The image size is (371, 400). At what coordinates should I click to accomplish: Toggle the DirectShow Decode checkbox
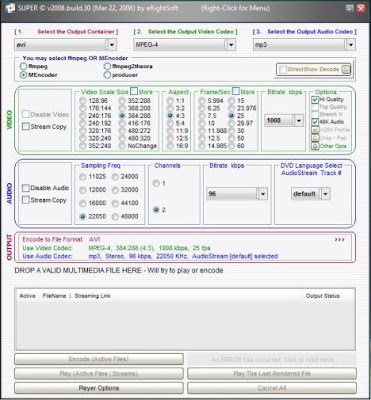283,70
